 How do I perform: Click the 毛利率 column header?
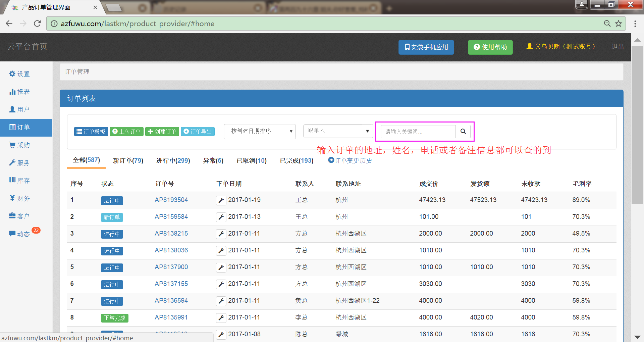point(582,184)
